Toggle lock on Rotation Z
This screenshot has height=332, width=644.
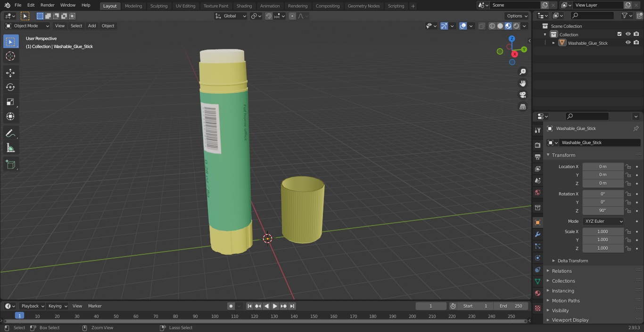(x=628, y=211)
